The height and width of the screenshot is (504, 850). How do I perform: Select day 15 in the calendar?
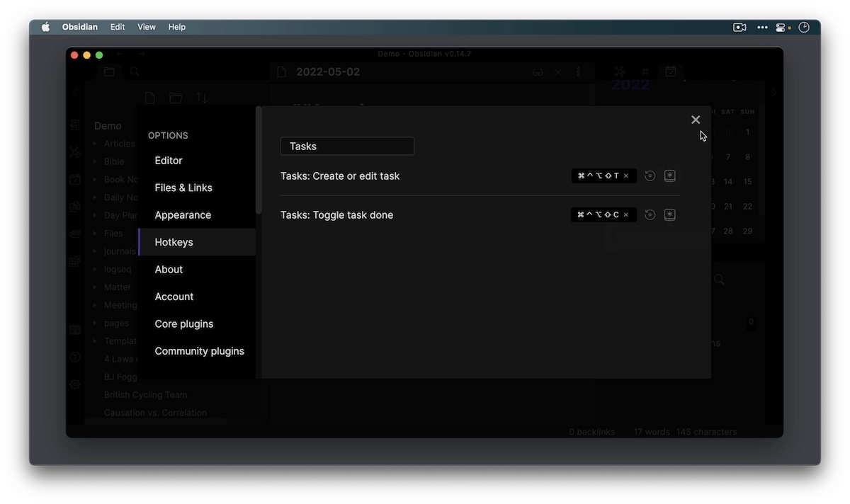click(x=747, y=182)
